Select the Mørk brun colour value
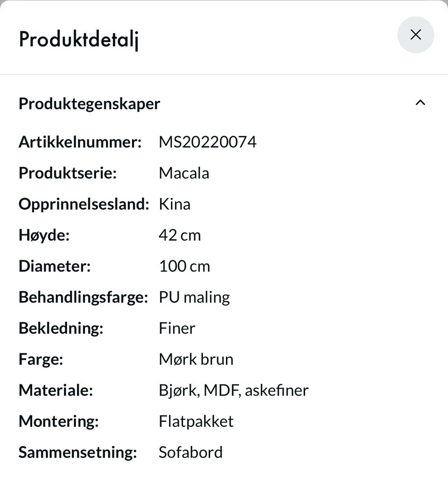The width and height of the screenshot is (448, 495). click(x=196, y=359)
